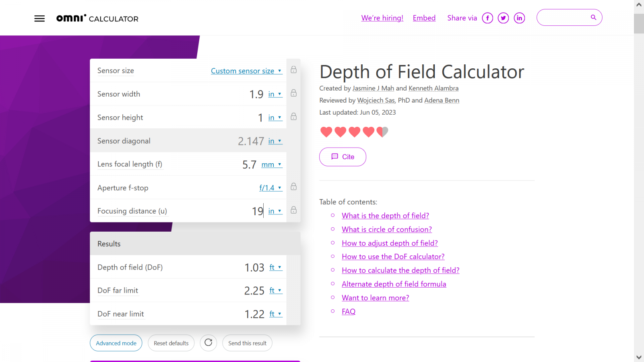Click the Advanced mode button
644x362 pixels.
coord(116,343)
